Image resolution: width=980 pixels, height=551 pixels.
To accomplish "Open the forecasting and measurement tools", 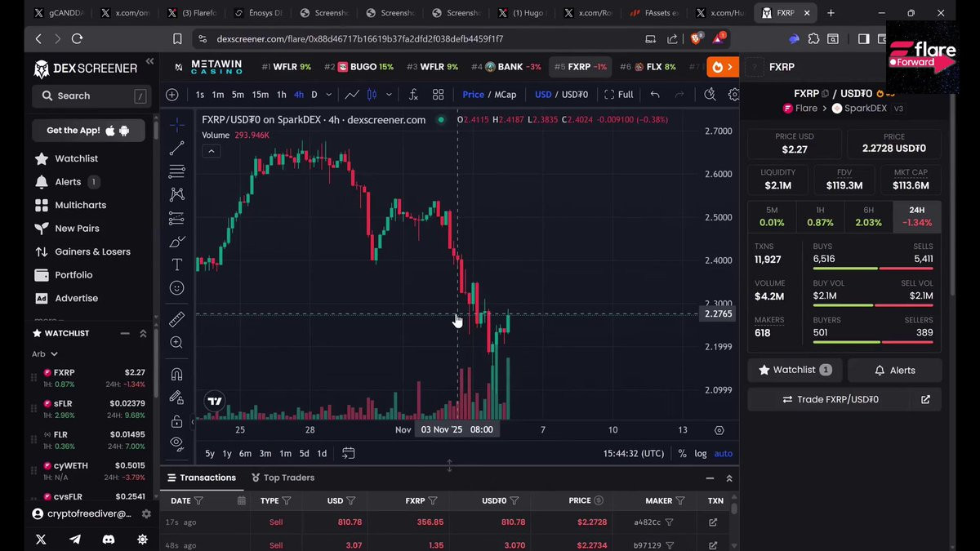I will tap(176, 218).
